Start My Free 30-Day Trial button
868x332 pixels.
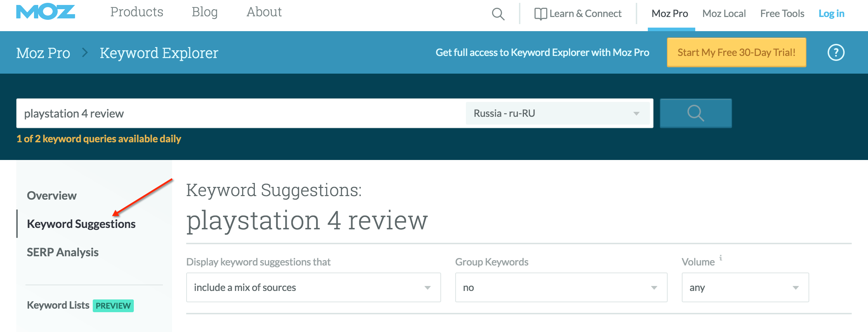737,52
